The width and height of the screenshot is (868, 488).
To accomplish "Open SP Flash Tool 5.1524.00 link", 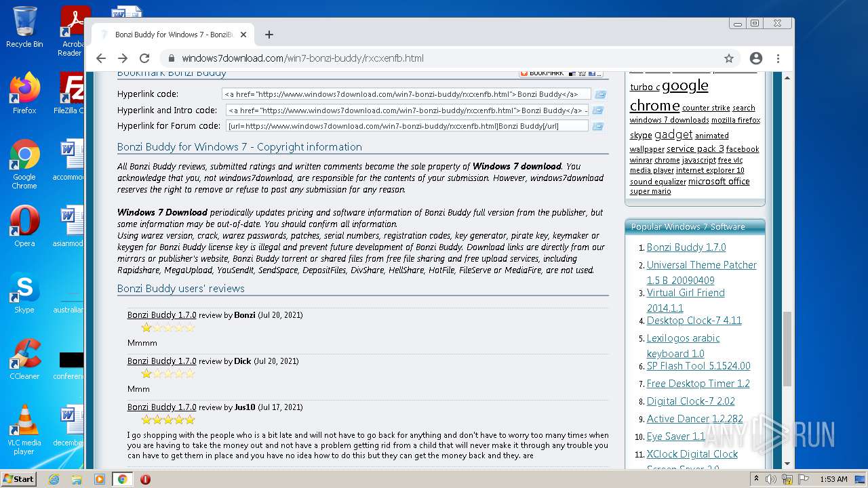I will pyautogui.click(x=698, y=366).
